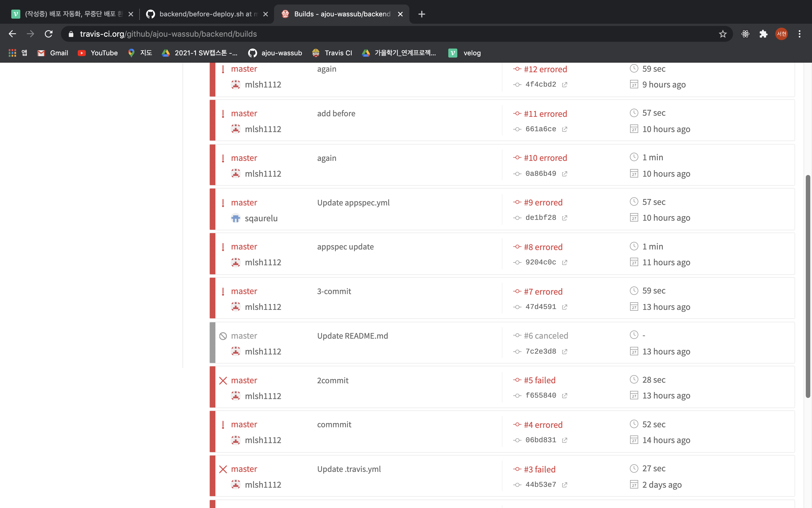Open a new browser tab
The width and height of the screenshot is (812, 508).
422,14
